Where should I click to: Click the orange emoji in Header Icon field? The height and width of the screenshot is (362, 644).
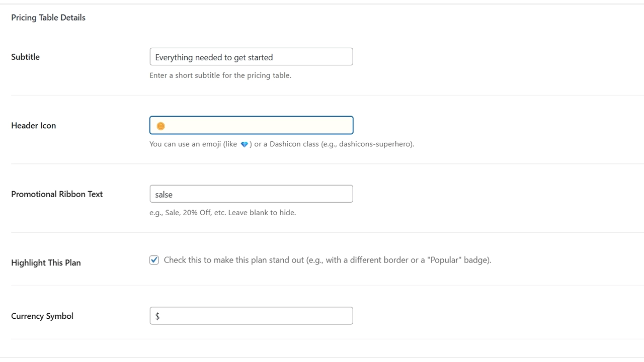pos(160,126)
